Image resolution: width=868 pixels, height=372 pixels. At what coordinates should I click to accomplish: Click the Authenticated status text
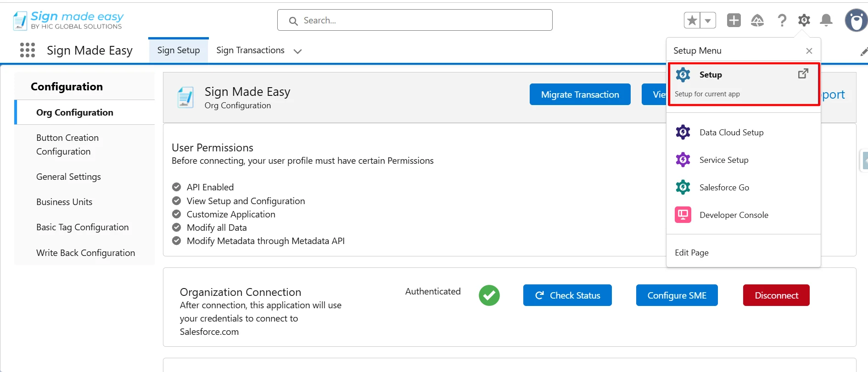click(x=433, y=291)
